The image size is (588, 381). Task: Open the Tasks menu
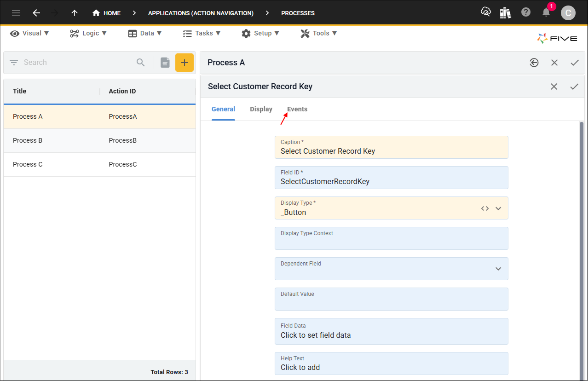pos(202,33)
